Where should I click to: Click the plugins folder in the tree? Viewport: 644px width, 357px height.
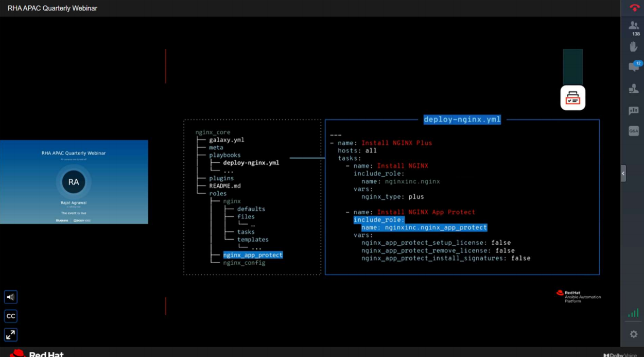[x=221, y=178]
